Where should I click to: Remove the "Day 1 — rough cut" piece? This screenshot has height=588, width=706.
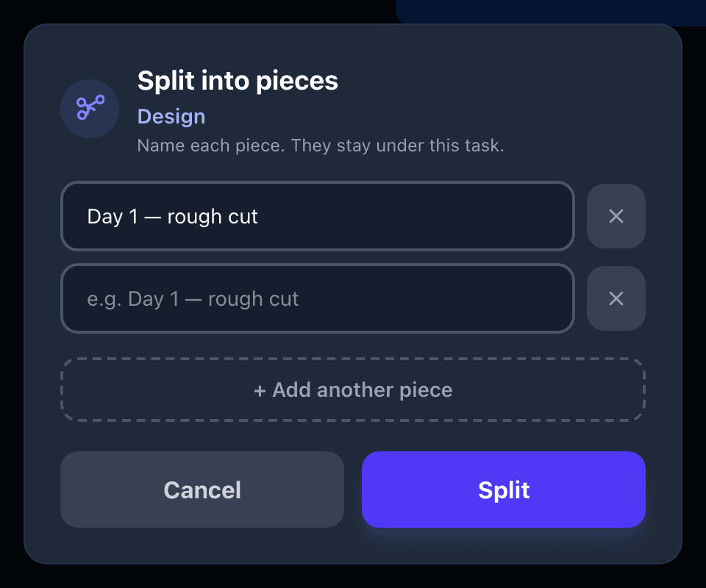616,216
